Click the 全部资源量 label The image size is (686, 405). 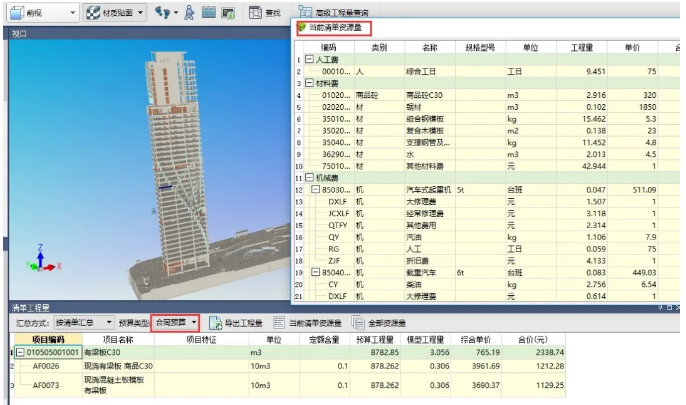pos(387,323)
